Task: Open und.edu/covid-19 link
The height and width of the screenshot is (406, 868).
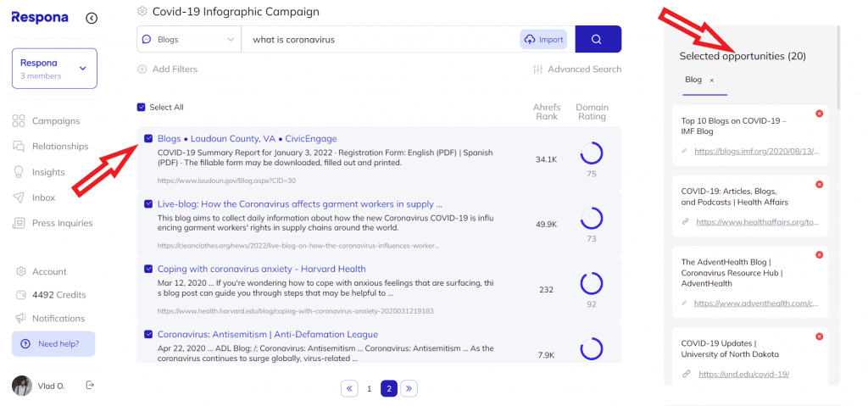Action: [x=743, y=374]
